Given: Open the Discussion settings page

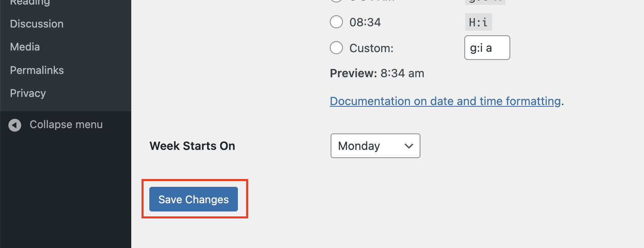Looking at the screenshot, I should point(37,24).
